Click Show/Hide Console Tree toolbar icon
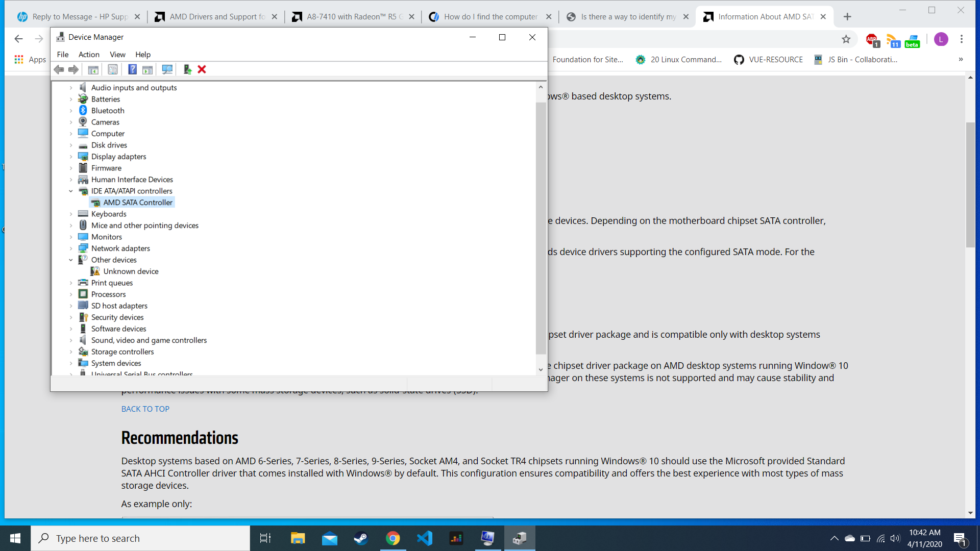Screen dimensions: 980x551 [93, 69]
